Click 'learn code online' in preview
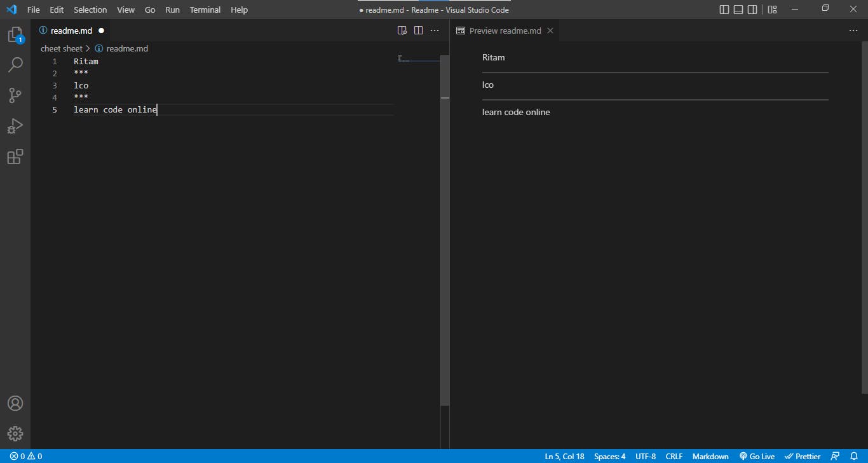 coord(516,112)
